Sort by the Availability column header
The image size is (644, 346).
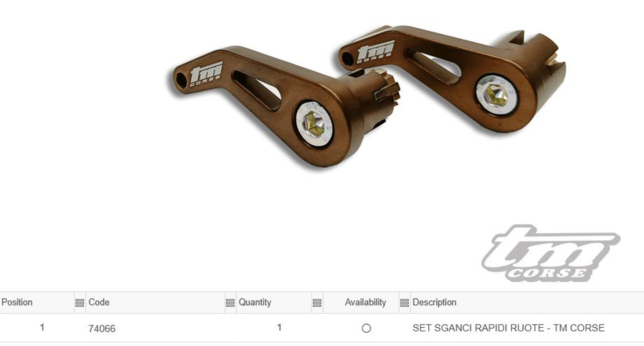(365, 302)
